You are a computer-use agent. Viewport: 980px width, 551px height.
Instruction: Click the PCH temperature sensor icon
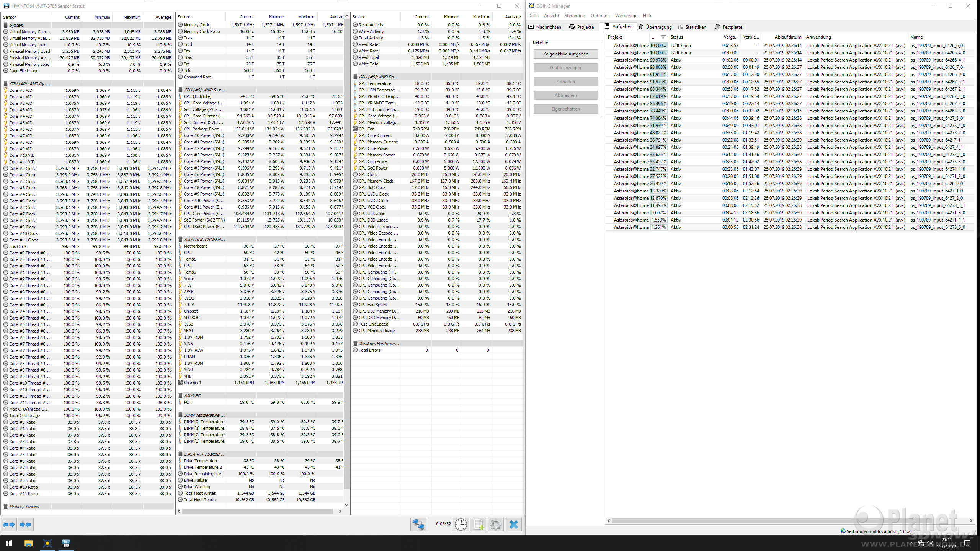180,402
